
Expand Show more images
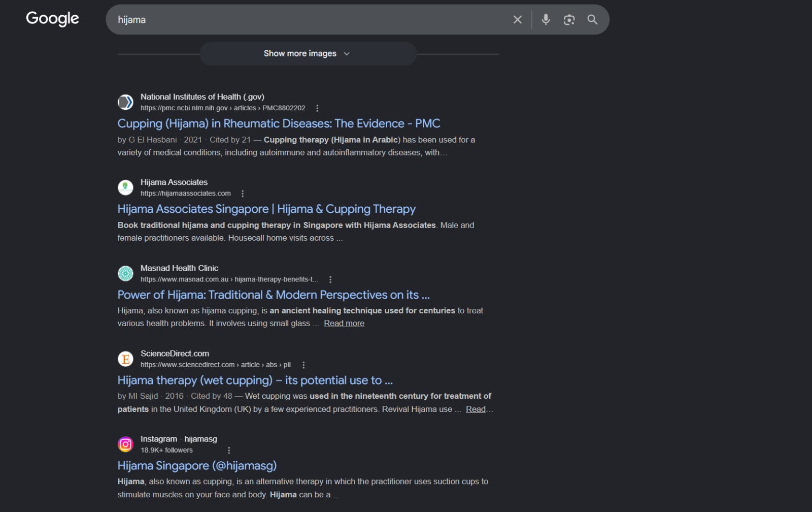pos(308,53)
